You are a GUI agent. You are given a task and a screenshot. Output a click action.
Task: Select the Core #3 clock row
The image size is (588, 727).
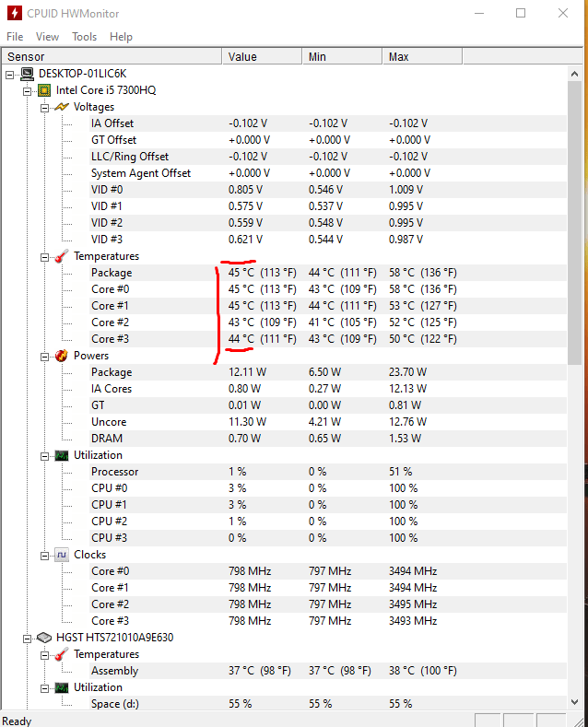(x=327, y=621)
